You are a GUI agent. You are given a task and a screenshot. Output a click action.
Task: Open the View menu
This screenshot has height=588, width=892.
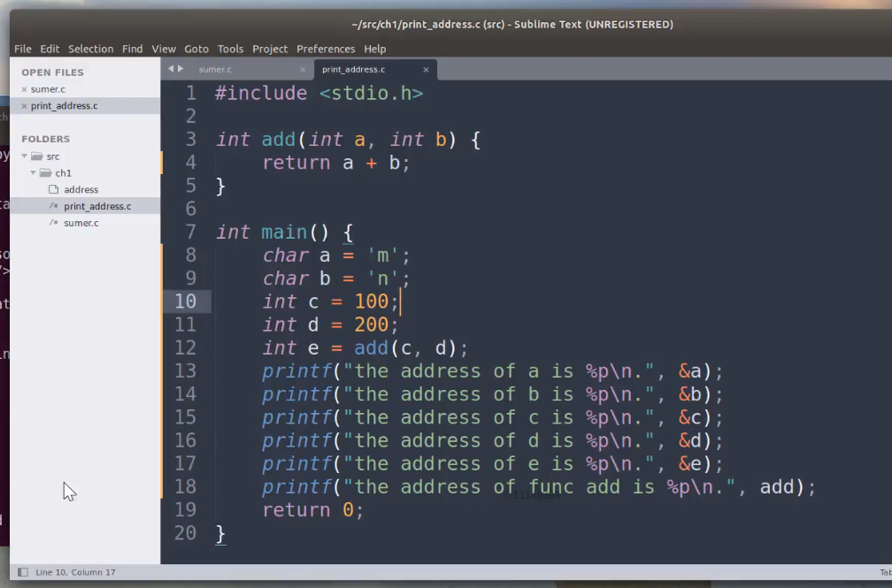tap(163, 49)
